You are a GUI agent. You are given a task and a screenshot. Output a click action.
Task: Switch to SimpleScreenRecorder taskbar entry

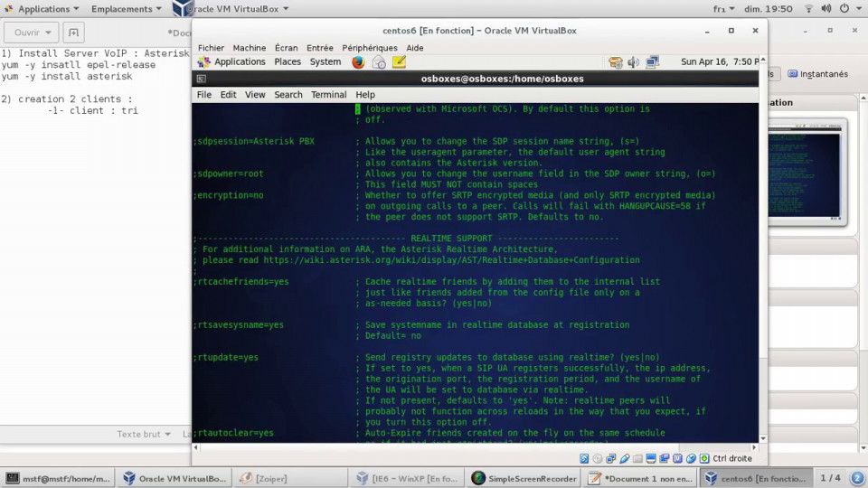point(524,479)
